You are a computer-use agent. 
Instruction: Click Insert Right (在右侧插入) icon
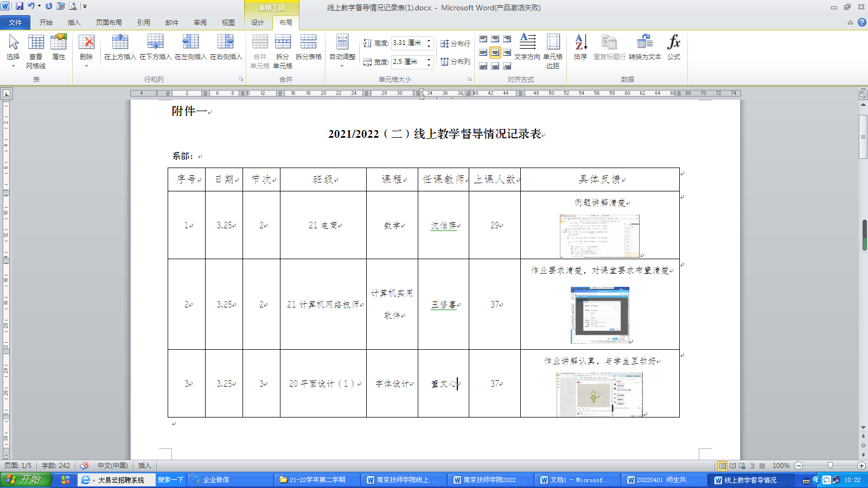tap(226, 42)
